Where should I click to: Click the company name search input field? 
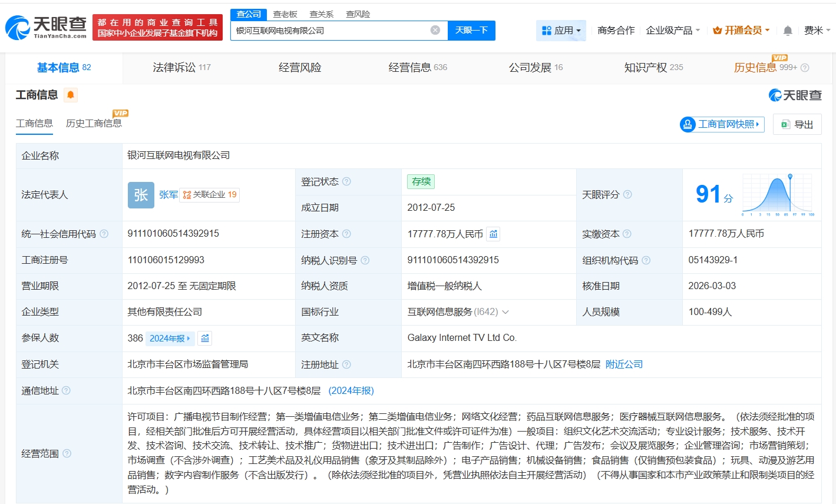[x=330, y=30]
